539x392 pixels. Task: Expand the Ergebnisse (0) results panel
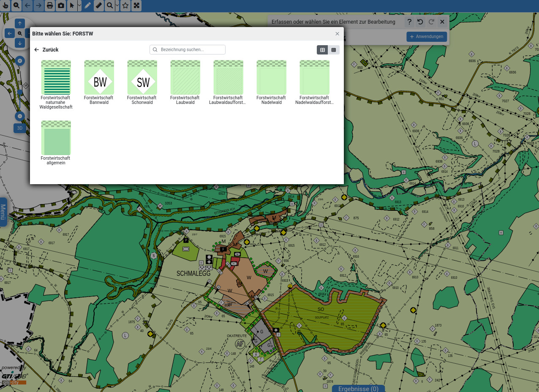pyautogui.click(x=358, y=389)
